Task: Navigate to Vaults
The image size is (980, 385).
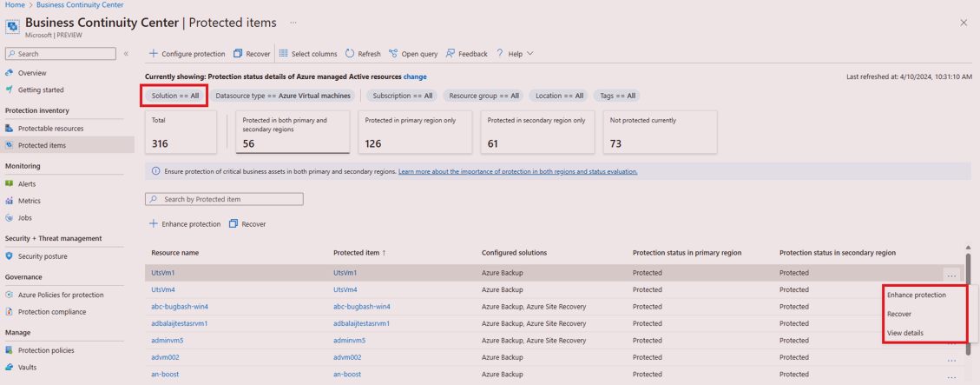Action: (x=29, y=367)
